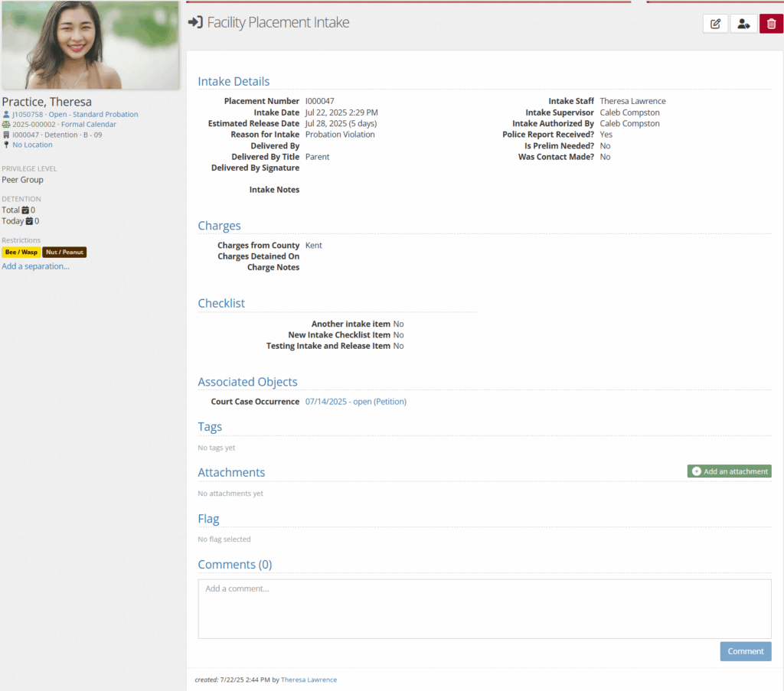784x691 pixels.
Task: Click Testing Intake and Release Item value
Action: [x=398, y=346]
